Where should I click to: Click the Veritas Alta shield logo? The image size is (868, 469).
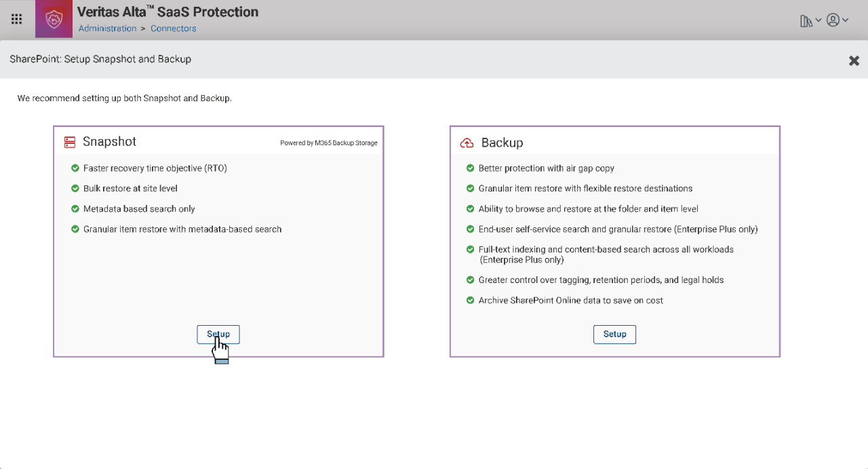(54, 19)
